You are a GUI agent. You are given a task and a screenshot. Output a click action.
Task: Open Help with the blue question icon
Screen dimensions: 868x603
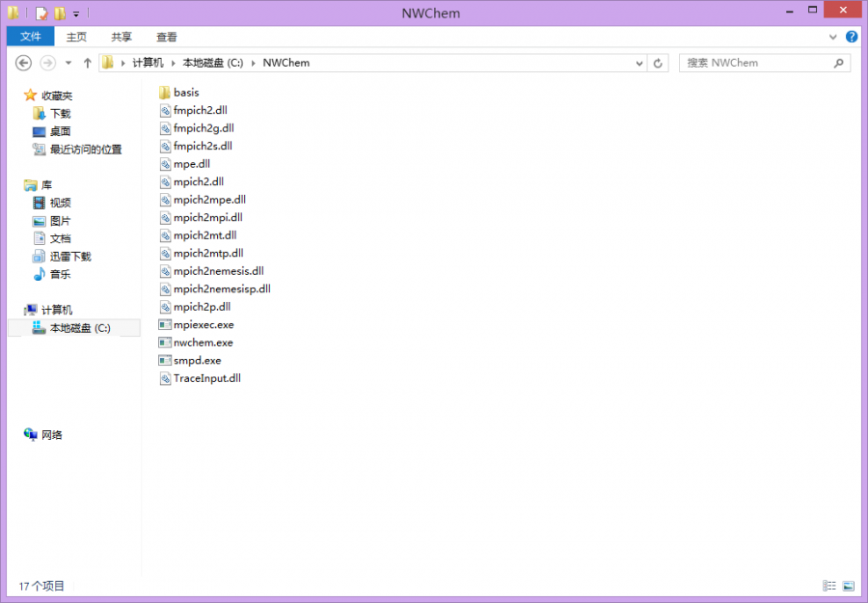[852, 37]
